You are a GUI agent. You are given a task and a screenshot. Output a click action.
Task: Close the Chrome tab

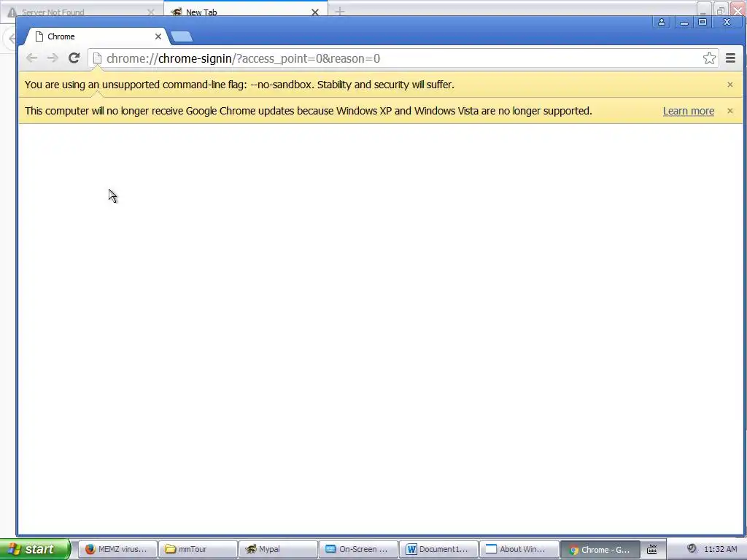click(158, 36)
